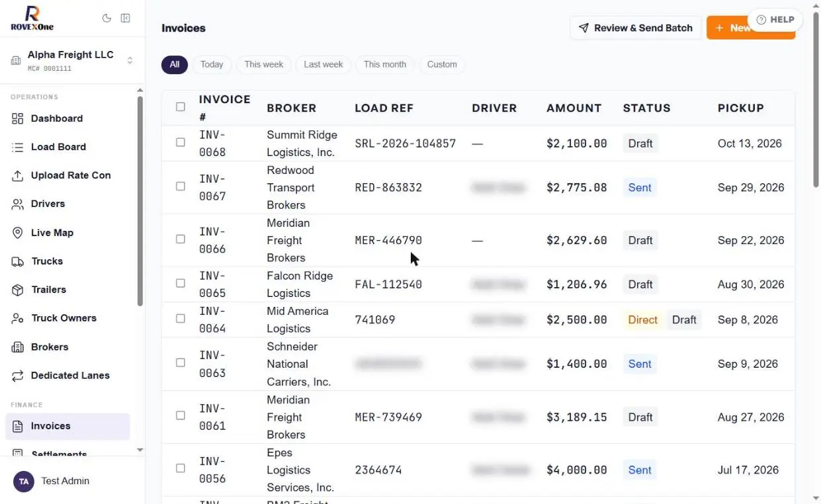Screen dimensions: 821x504
Task: Click amount $4,000.00
Action: tap(576, 470)
